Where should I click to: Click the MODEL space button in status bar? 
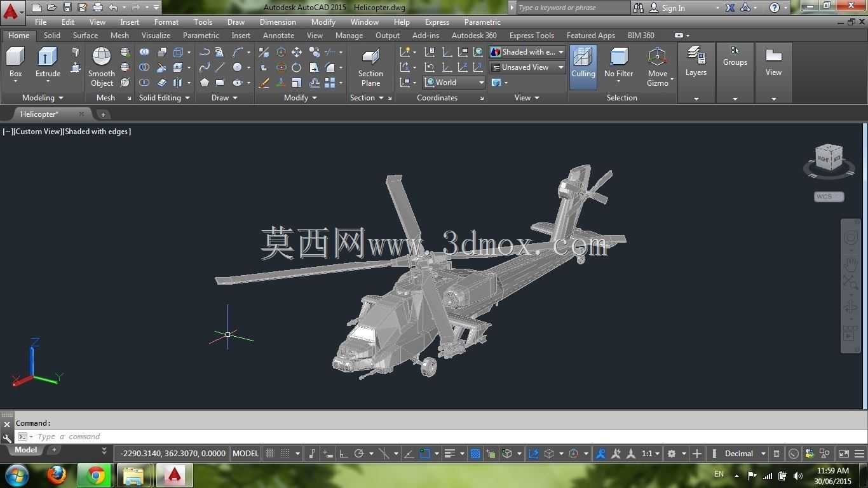click(245, 454)
